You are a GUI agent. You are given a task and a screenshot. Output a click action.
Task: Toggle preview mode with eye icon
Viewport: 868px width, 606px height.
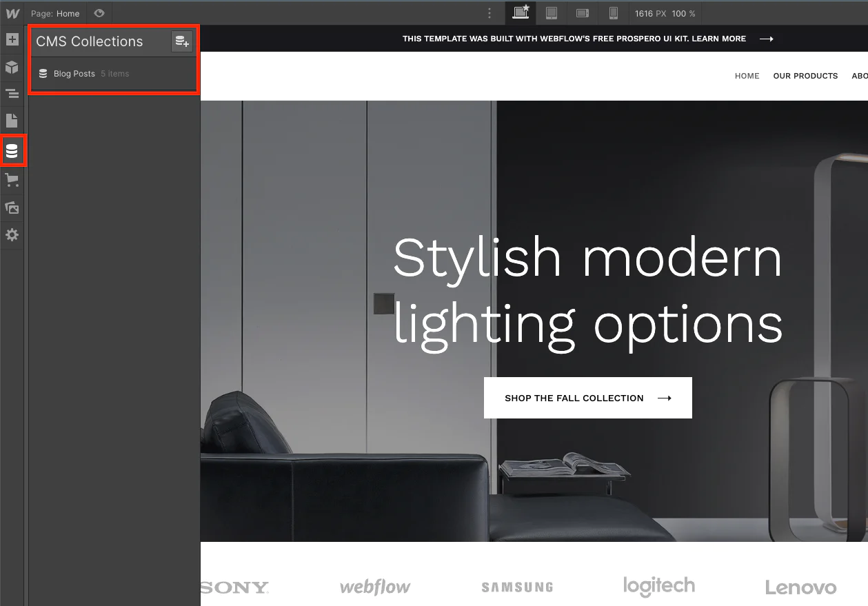pyautogui.click(x=99, y=13)
